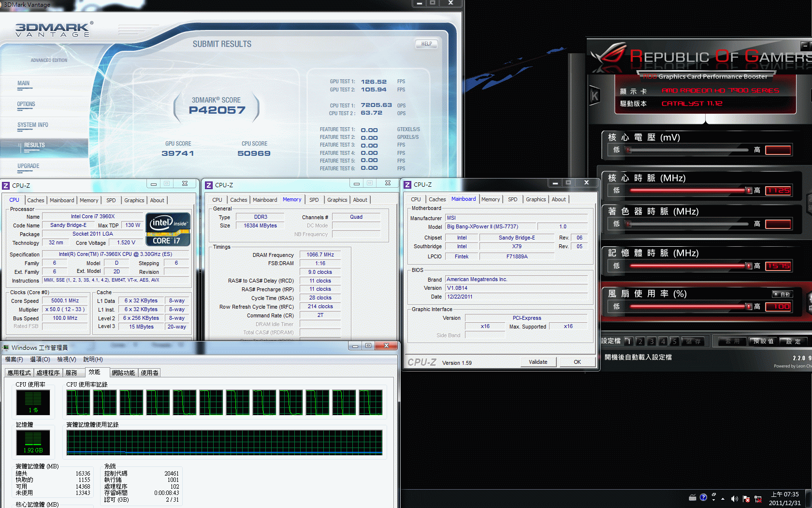812x508 pixels.
Task: Open the keyboard input icon in system tray
Action: point(693,498)
